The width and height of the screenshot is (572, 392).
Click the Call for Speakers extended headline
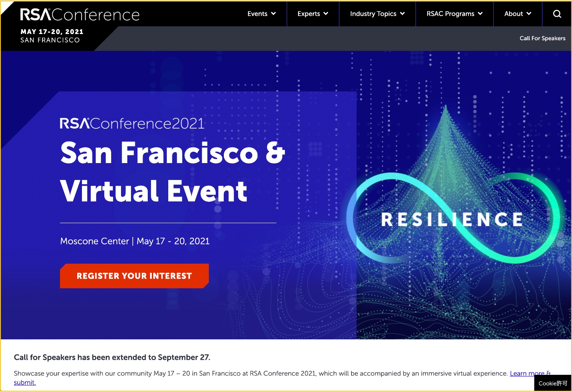point(112,357)
